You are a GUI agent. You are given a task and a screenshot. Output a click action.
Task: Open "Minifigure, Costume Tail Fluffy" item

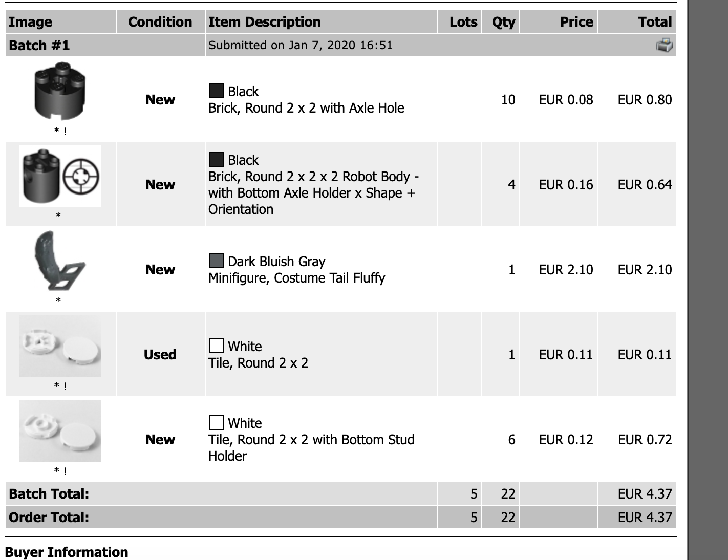point(296,278)
